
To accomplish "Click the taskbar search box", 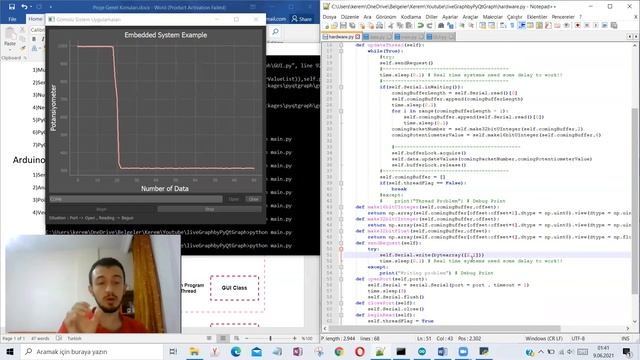I will pyautogui.click(x=91, y=351).
